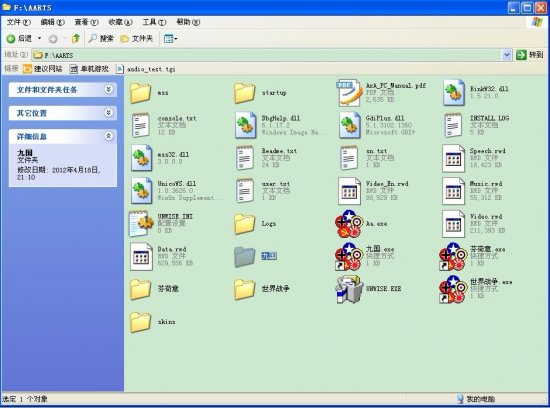Image resolution: width=550 pixels, height=408 pixels.
Task: Collapse the 详细信息 details panel
Action: point(109,136)
